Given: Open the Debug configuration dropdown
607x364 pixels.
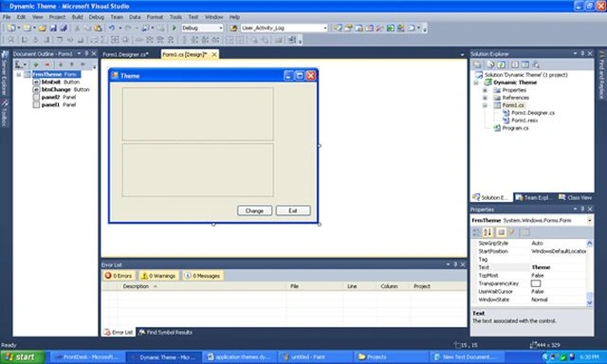Looking at the screenshot, I should click(x=221, y=27).
